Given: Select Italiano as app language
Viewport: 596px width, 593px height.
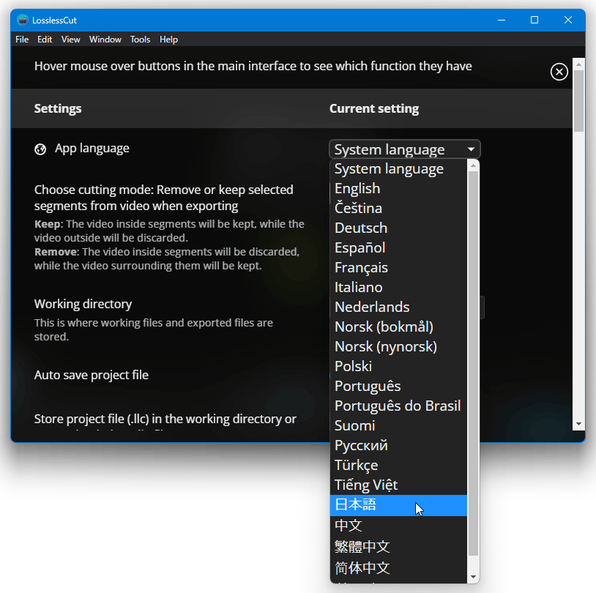Looking at the screenshot, I should [x=398, y=287].
